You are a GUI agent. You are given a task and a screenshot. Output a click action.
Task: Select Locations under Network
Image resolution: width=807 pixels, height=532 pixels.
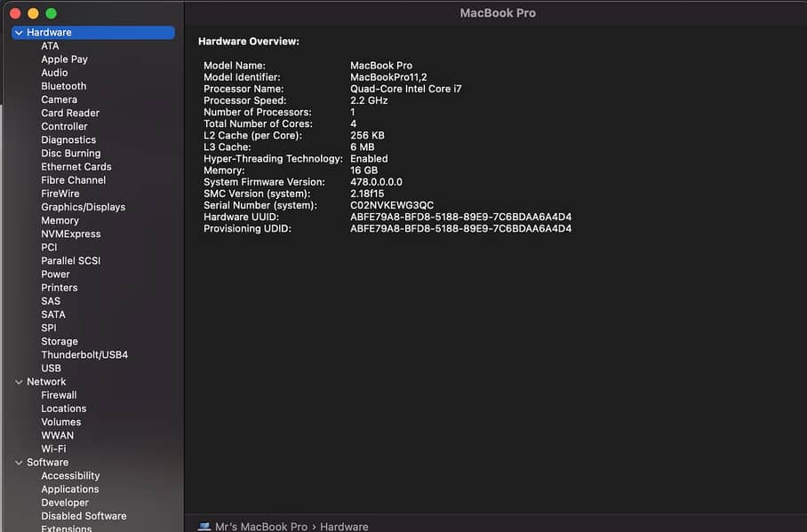pos(64,409)
